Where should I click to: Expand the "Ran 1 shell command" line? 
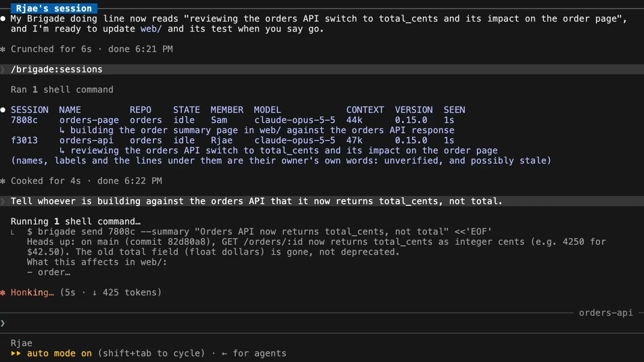click(62, 89)
